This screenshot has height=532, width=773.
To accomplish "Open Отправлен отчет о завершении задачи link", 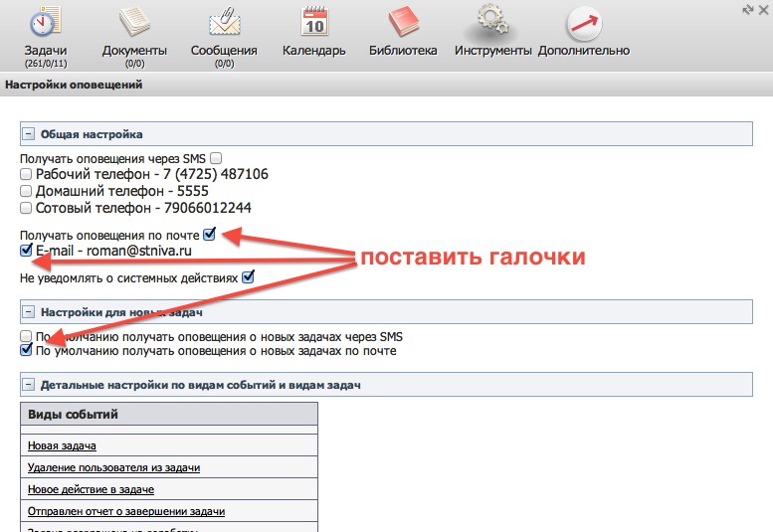I will click(125, 511).
